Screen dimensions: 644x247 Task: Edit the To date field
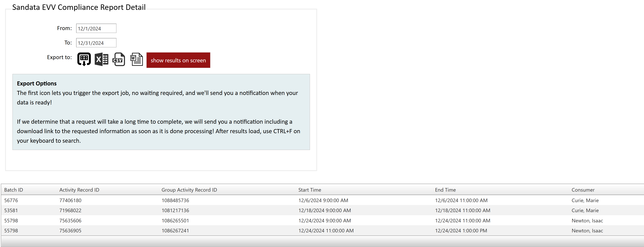pyautogui.click(x=96, y=43)
